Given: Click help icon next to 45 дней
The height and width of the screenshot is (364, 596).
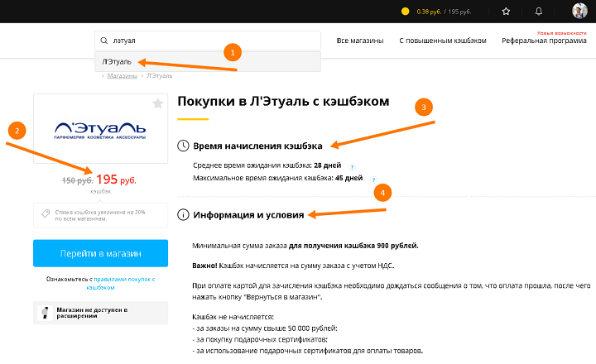Looking at the screenshot, I should tap(373, 180).
